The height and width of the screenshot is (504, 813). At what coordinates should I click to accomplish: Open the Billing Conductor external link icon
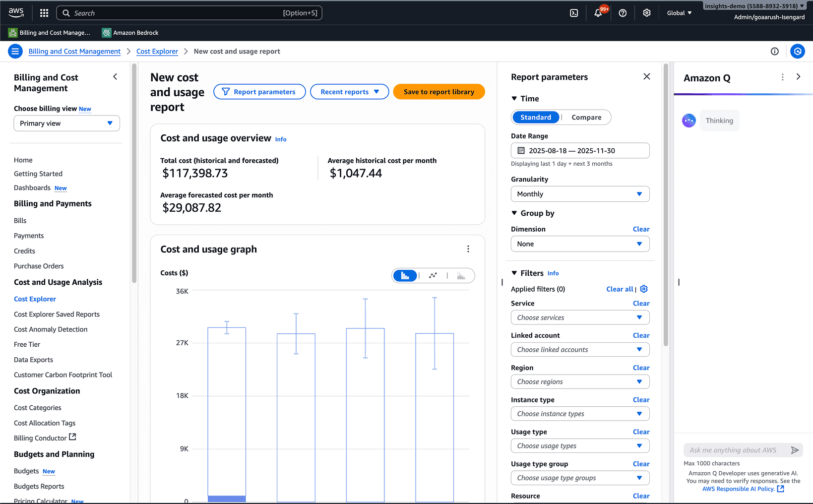tap(72, 437)
